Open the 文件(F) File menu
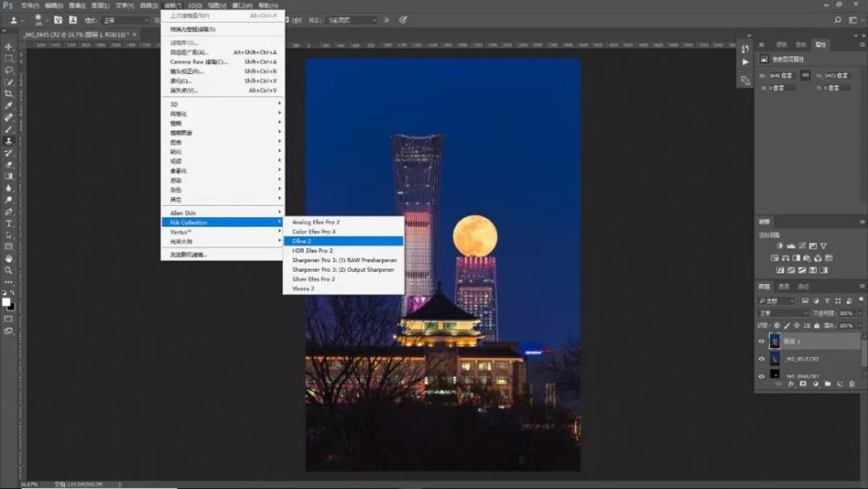Image resolution: width=868 pixels, height=489 pixels. point(30,5)
